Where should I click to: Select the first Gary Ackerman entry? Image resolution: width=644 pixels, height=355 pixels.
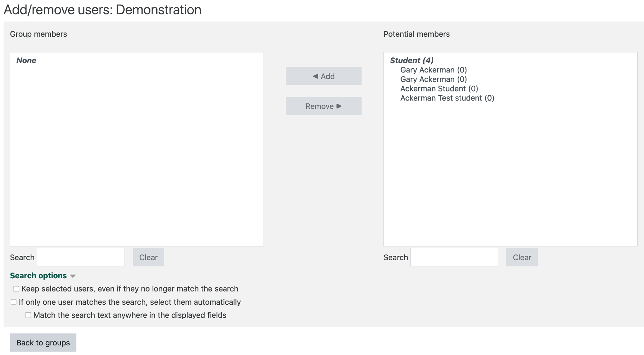pos(433,70)
